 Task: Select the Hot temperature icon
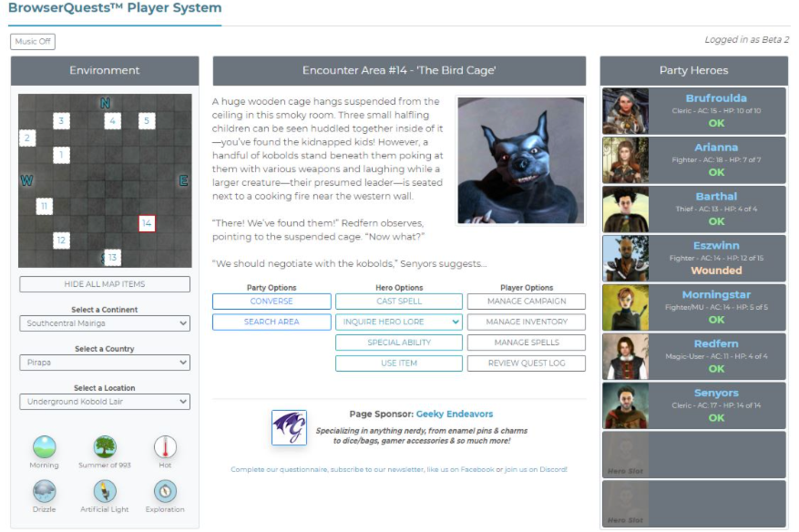point(163,447)
